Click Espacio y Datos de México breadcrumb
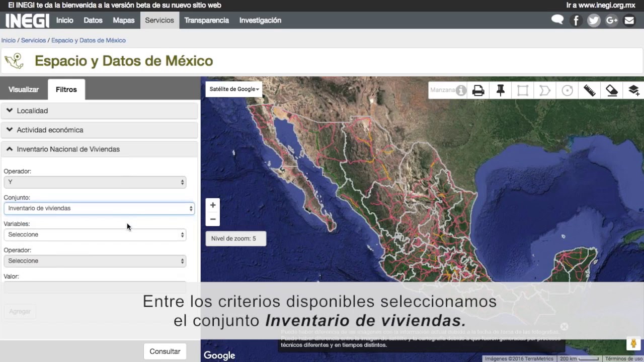 pos(89,40)
